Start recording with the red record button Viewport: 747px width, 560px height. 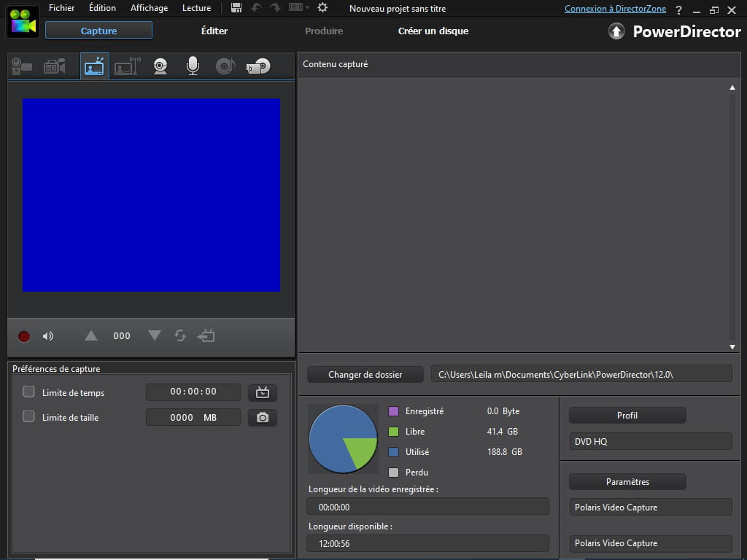(24, 337)
